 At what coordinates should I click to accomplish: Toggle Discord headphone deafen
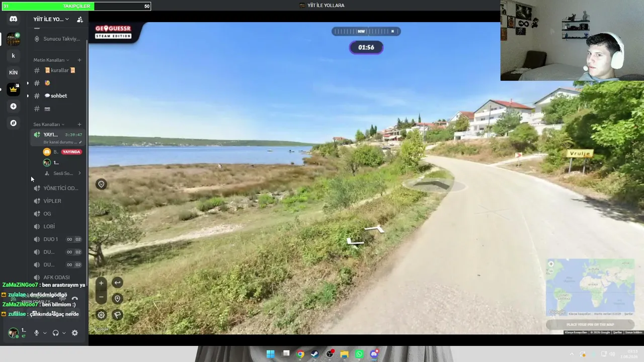tap(55, 333)
